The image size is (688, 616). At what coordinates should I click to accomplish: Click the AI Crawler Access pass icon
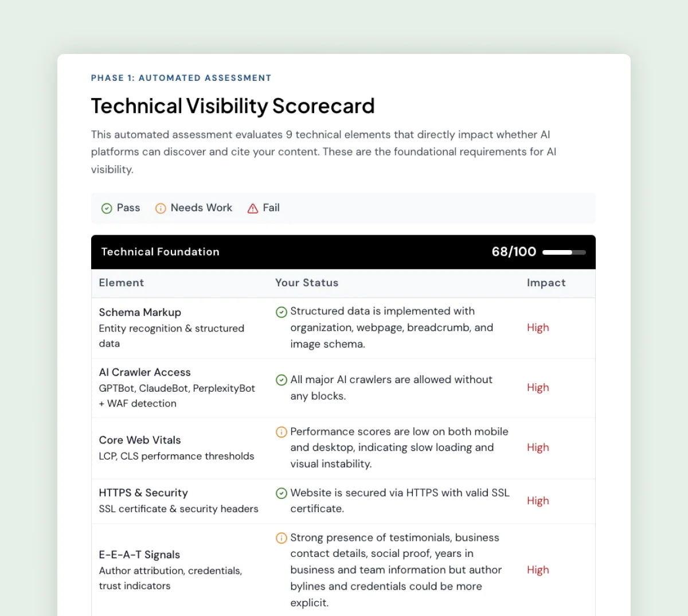[x=282, y=380]
